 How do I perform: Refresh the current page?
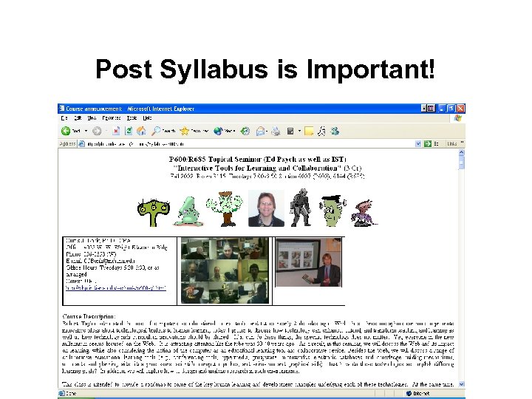click(129, 131)
